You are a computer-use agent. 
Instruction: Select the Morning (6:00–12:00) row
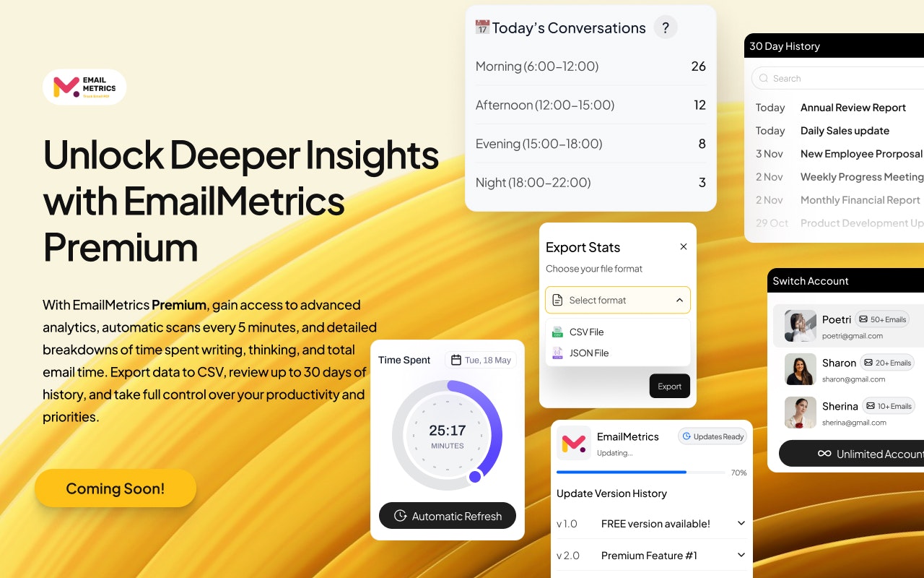click(590, 66)
